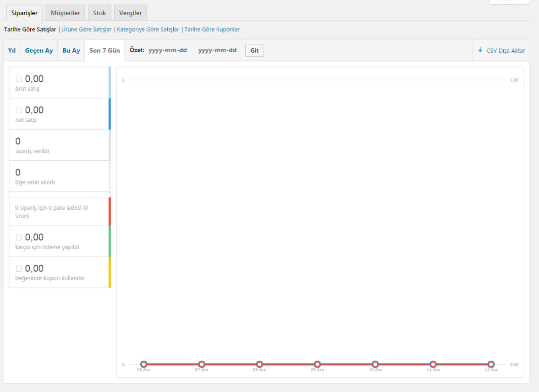Screen dimensions: 539x392
Task: Select the Yıl date range
Action: (x=12, y=50)
